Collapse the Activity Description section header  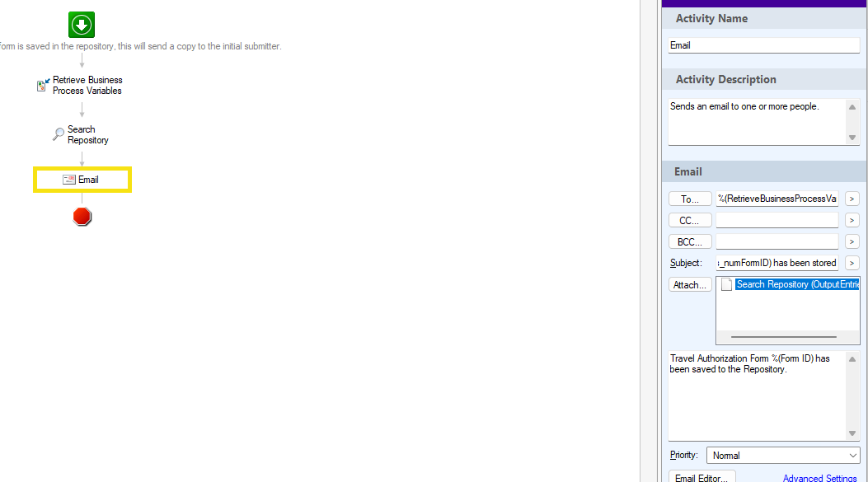click(x=763, y=79)
